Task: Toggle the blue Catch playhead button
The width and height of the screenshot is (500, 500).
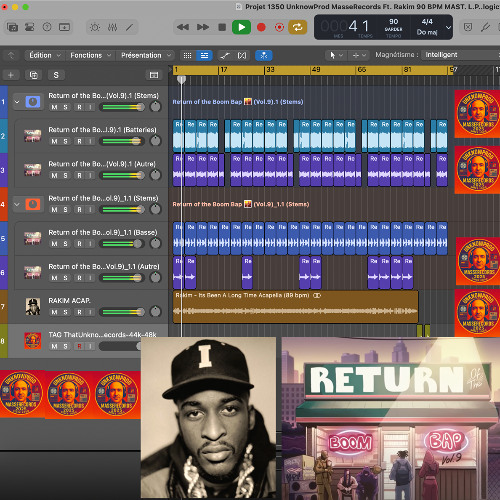Action: 264,56
